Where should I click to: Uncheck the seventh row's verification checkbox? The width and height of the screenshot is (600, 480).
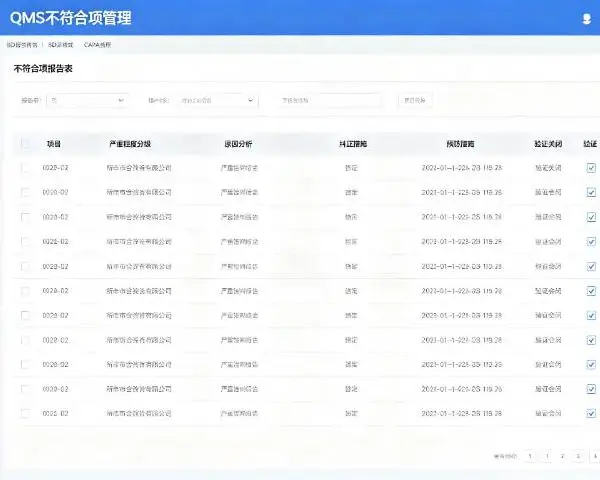(591, 315)
